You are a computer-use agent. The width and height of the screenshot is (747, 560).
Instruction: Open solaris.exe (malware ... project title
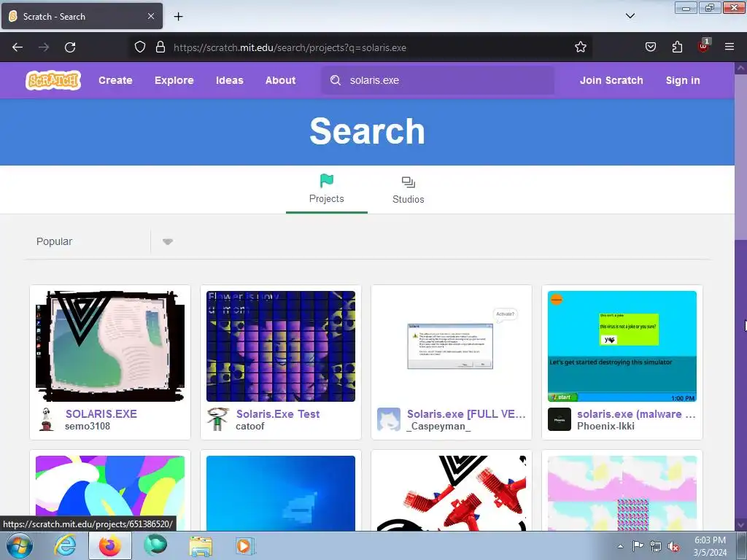point(636,414)
